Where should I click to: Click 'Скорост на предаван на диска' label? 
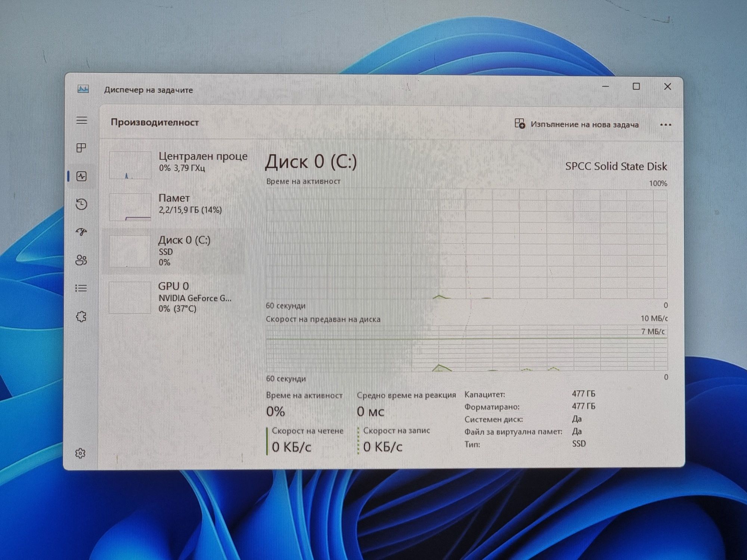coord(323,319)
